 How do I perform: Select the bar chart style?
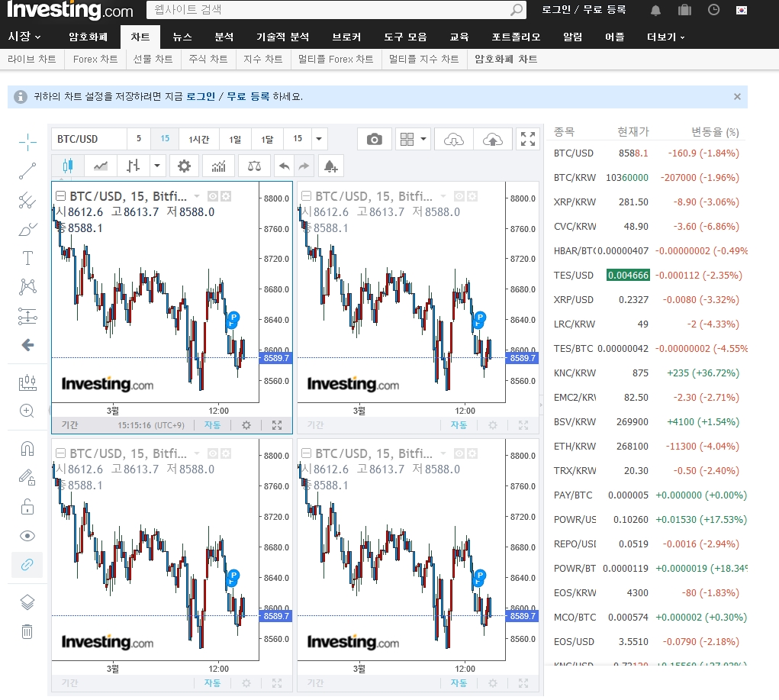coord(134,166)
